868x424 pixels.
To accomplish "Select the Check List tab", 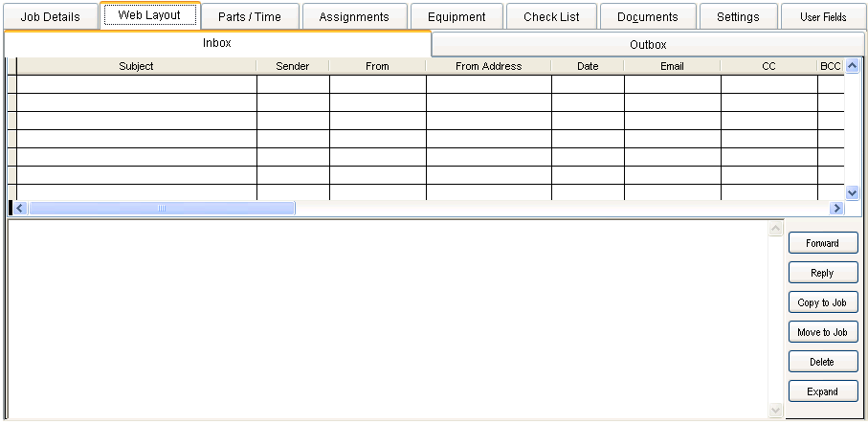I will (551, 16).
